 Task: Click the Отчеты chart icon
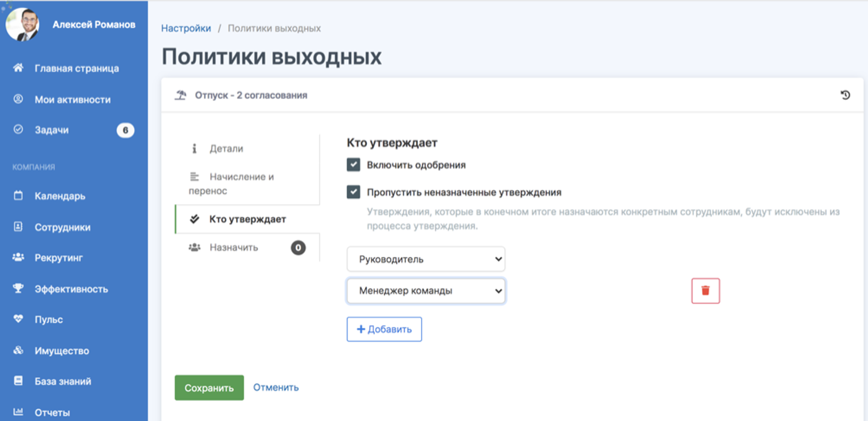18,412
